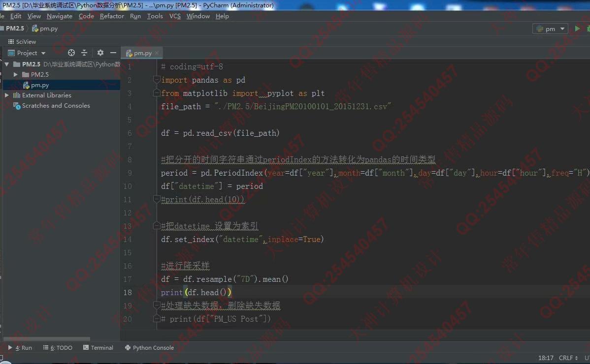The height and width of the screenshot is (364, 590).
Task: Click 'import pandas as pd' line
Action: (203, 80)
